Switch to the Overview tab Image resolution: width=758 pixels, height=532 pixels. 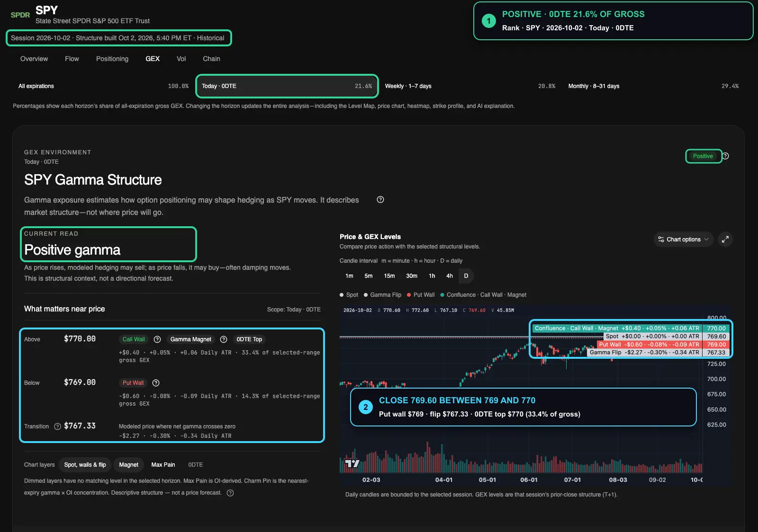(34, 59)
